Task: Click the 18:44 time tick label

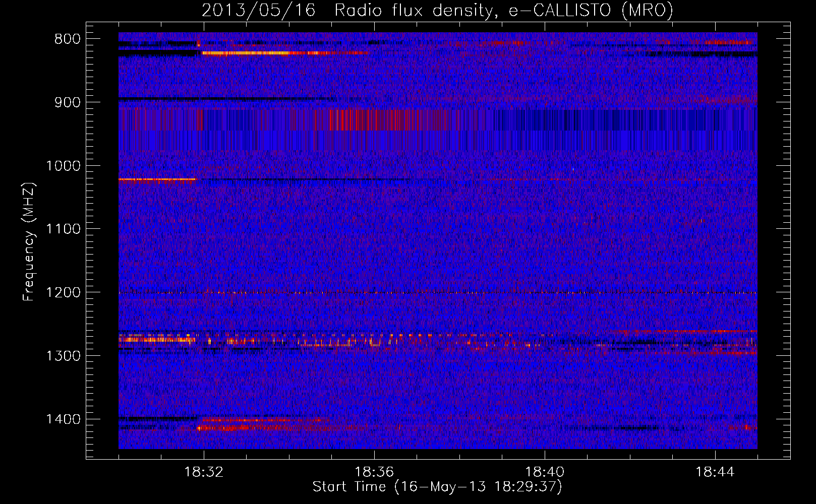Action: (715, 472)
